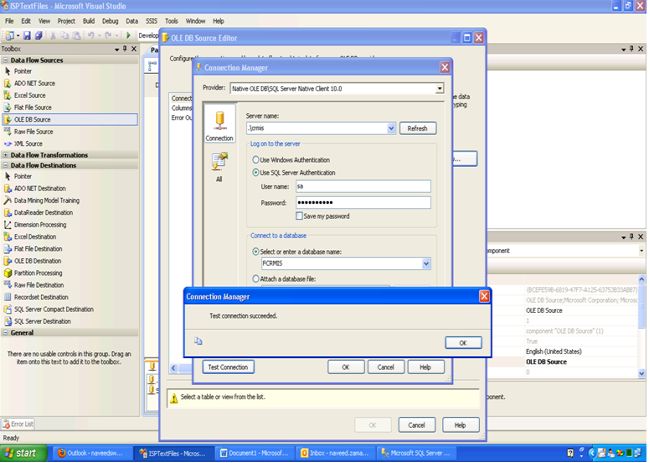Screen dimensions: 650x463
Task: Click the Save All toolbar icon
Action: point(38,36)
